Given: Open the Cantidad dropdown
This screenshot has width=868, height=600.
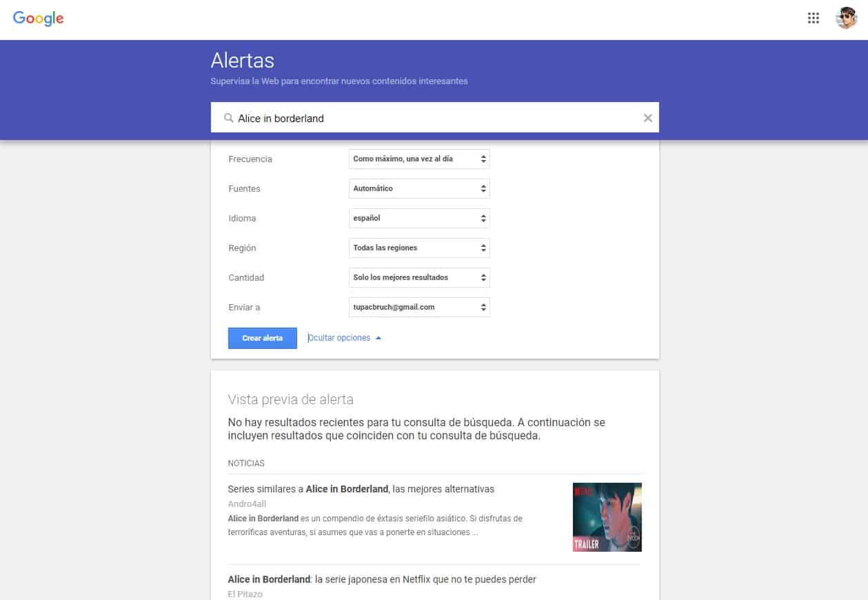Looking at the screenshot, I should pyautogui.click(x=418, y=277).
